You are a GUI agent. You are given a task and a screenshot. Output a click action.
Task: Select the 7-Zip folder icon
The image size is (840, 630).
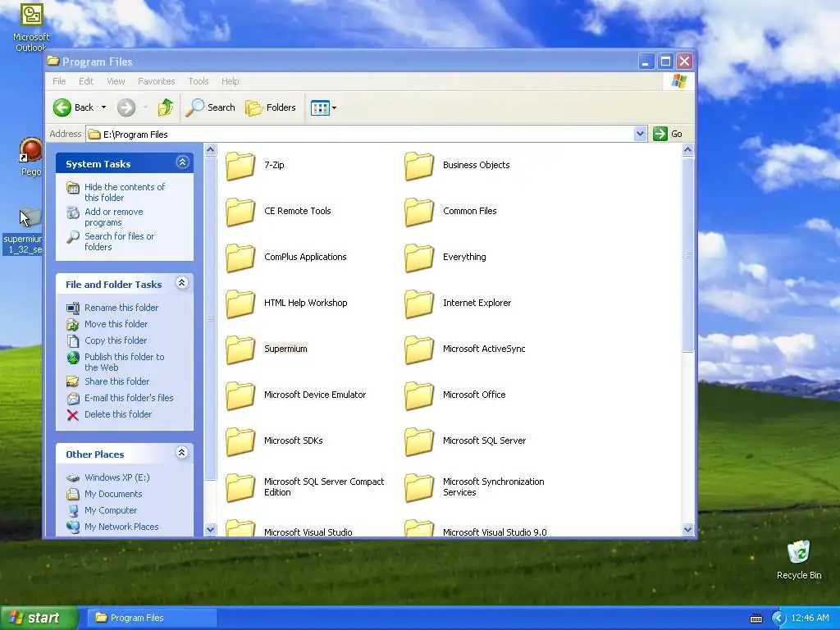[x=240, y=166]
